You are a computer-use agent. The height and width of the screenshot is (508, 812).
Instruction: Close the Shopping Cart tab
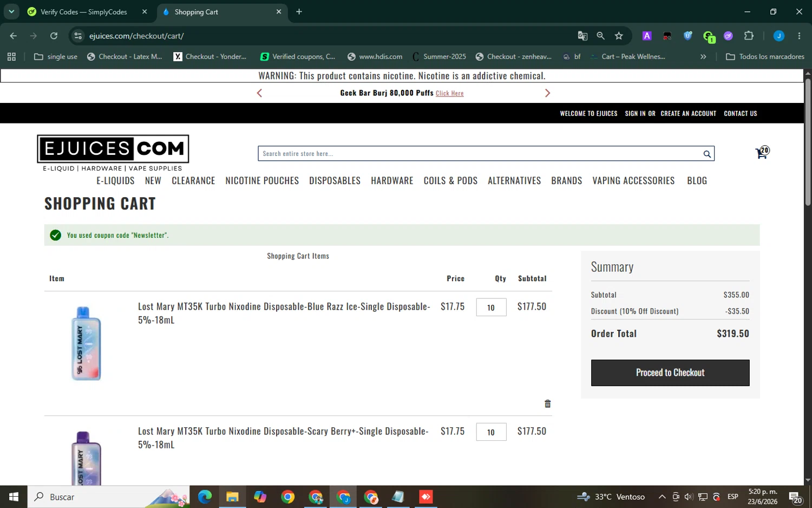(279, 12)
